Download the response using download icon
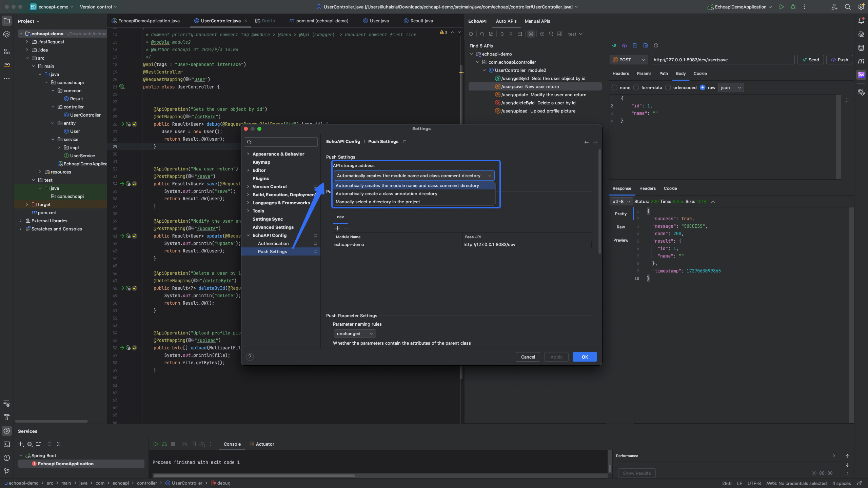Image resolution: width=868 pixels, height=488 pixels. coord(713,201)
